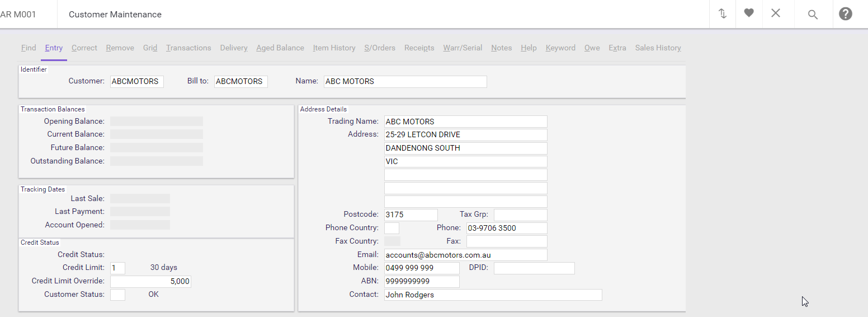Click the Customer Maintenance title text
868x317 pixels.
115,15
